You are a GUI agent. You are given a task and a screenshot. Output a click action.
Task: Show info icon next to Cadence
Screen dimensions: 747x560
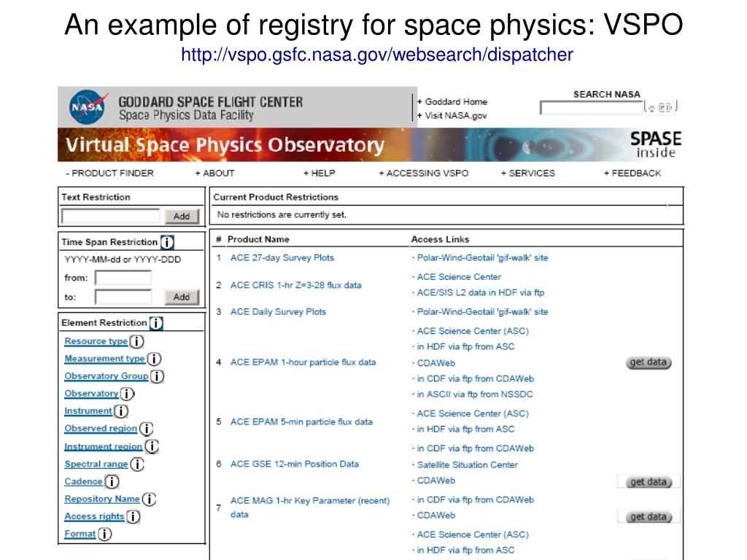click(x=112, y=482)
